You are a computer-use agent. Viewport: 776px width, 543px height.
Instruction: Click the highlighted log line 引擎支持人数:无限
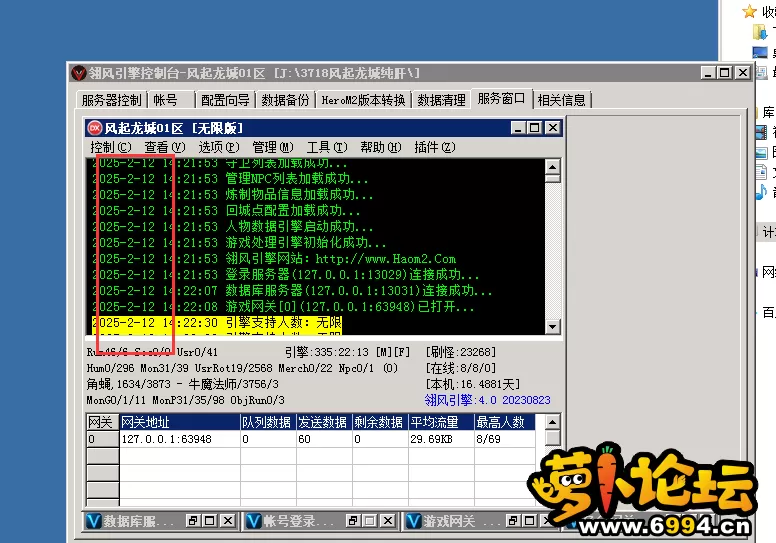point(217,323)
